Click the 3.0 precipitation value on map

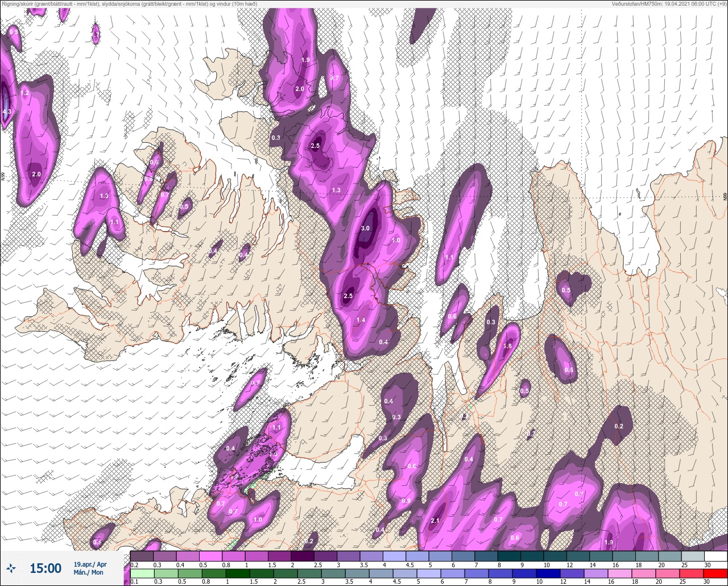(365, 228)
